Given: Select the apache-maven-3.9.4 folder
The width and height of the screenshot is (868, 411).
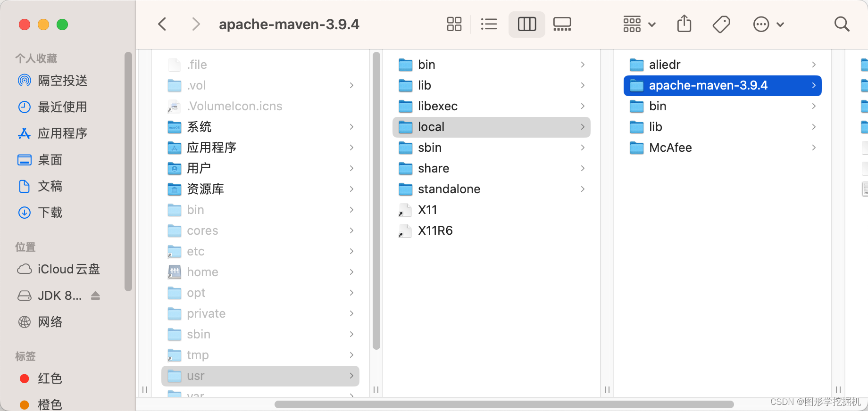Looking at the screenshot, I should (x=723, y=85).
